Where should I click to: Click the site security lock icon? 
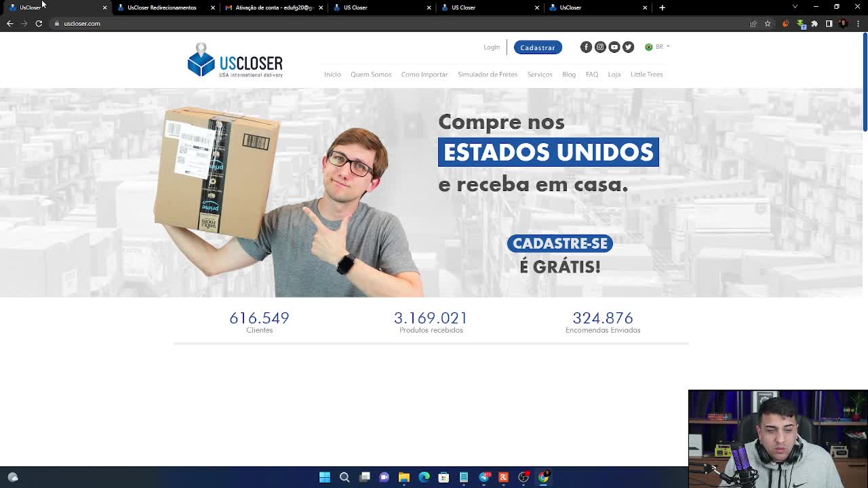pos(58,24)
